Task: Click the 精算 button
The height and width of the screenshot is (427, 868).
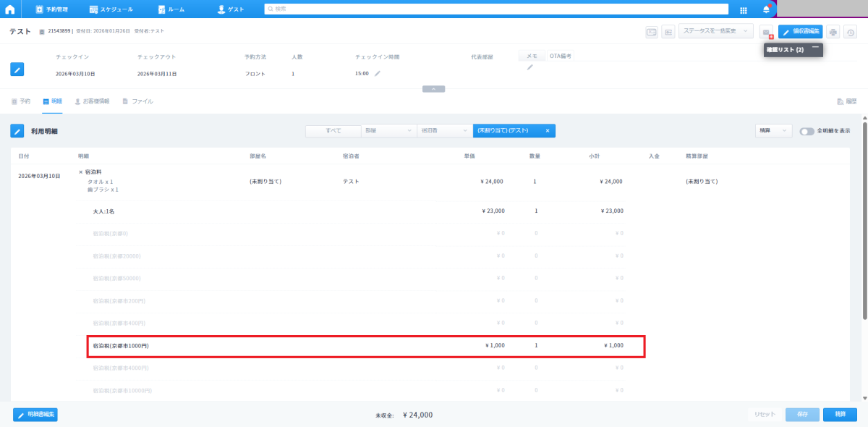Action: coord(840,415)
